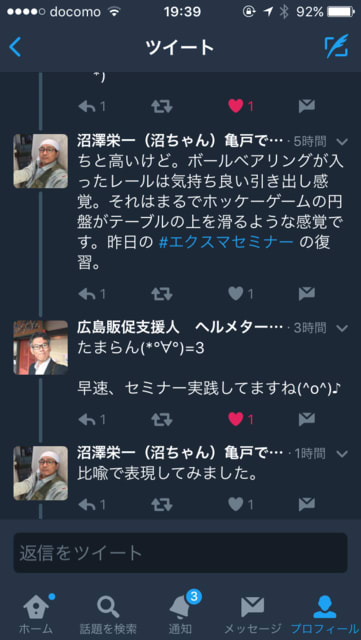The width and height of the screenshot is (361, 640).
Task: Open 沼澤栄一 avatar on the 5時間 tweet
Action: (x=40, y=161)
